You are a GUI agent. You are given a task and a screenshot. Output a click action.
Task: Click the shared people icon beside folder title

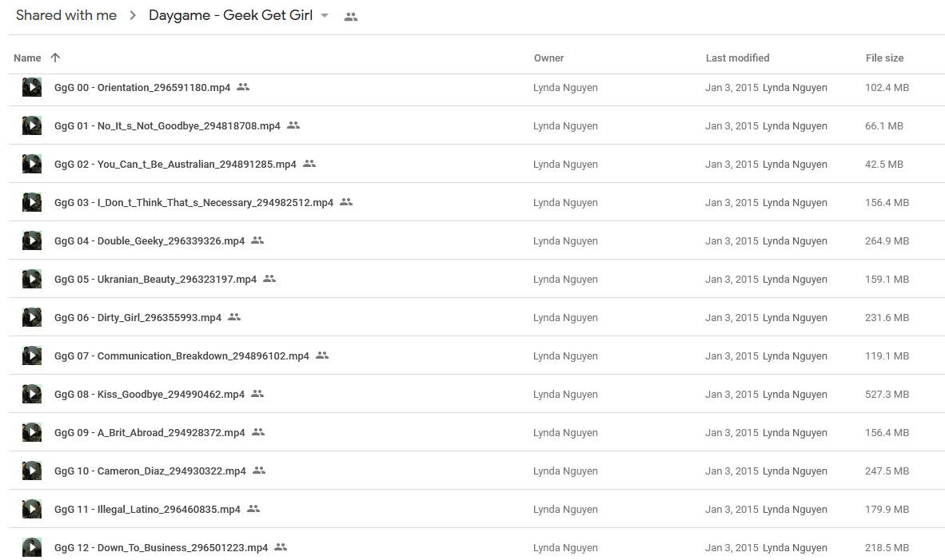pos(351,17)
